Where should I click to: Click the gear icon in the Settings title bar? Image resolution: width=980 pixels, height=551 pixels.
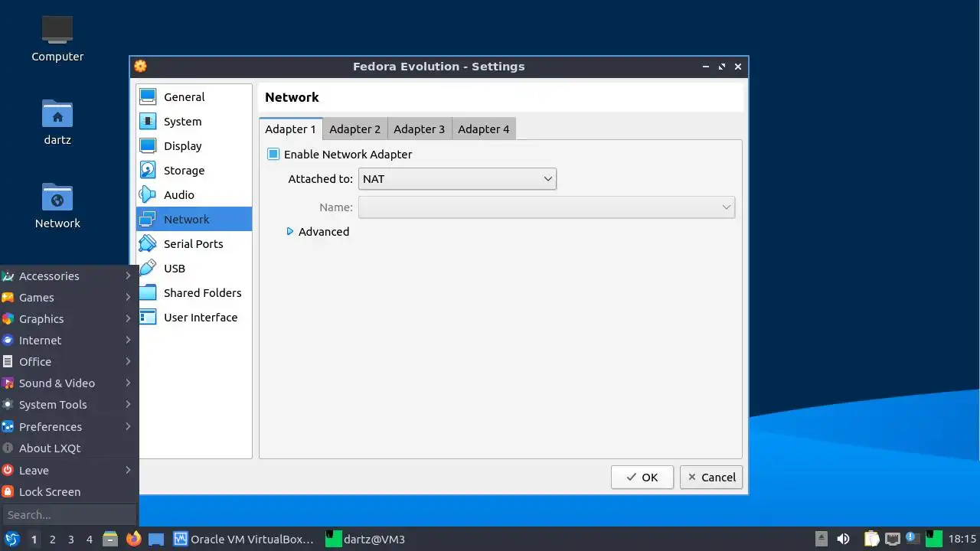point(140,67)
